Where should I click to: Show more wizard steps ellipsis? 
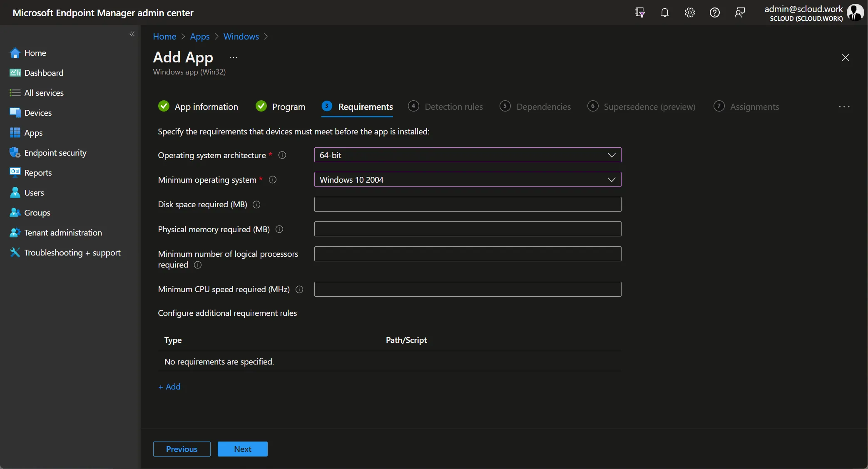[x=844, y=107]
